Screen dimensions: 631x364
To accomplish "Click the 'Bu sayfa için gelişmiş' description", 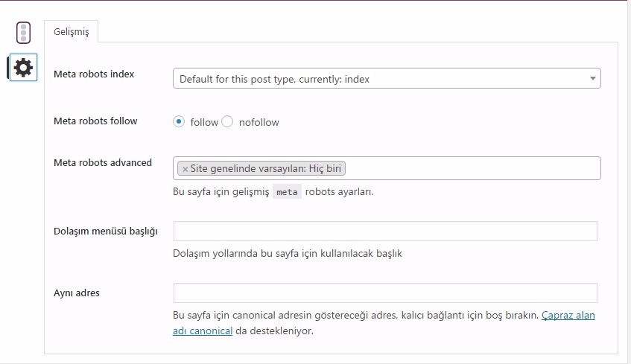I will coord(273,191).
